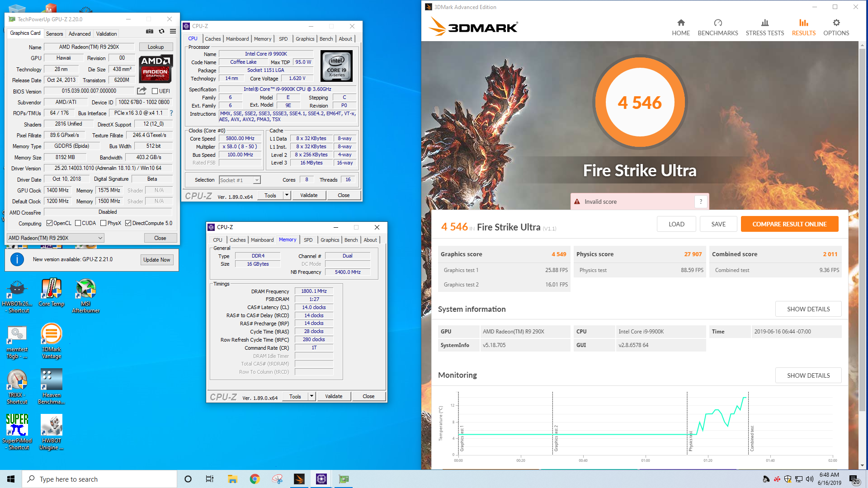Toggle the PhysX checkbox
The height and width of the screenshot is (488, 868).
point(104,223)
